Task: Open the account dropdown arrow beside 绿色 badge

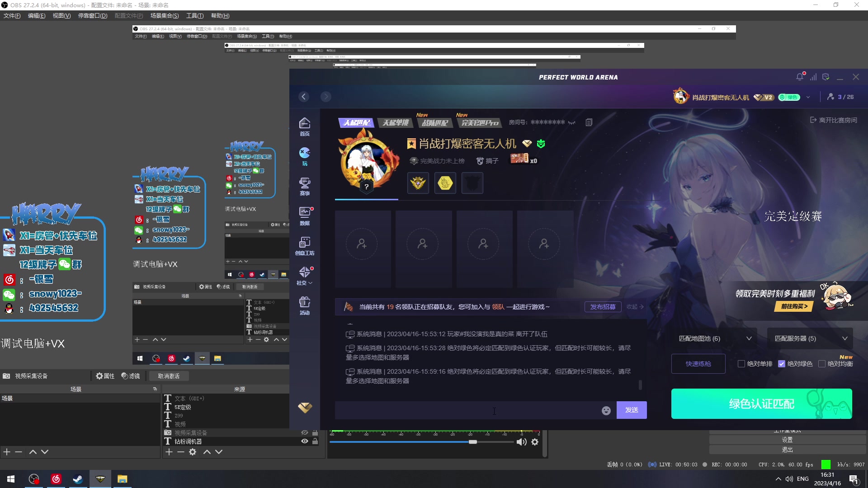Action: coord(808,97)
